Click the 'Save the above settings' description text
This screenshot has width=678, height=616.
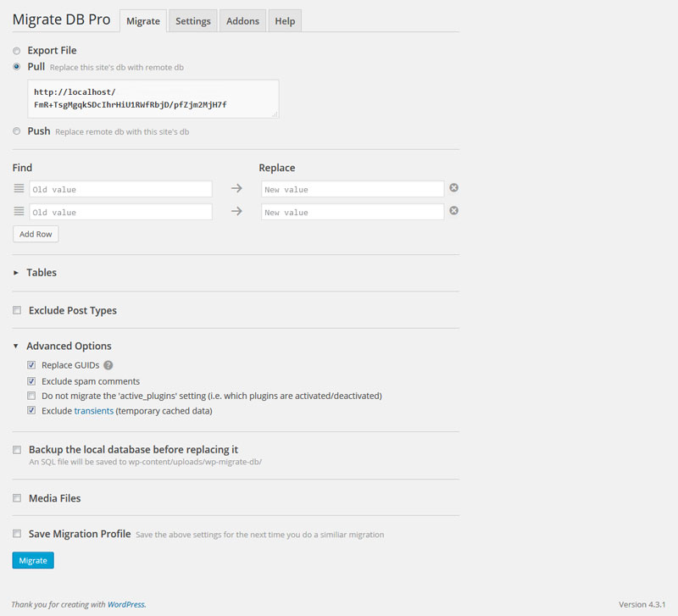coord(260,535)
